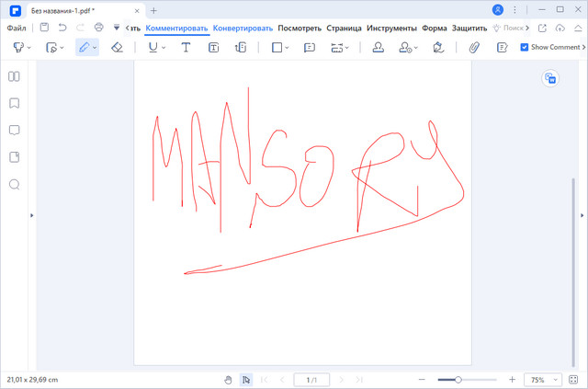Toggle the Show Comment checkbox
Screen dimensions: 588x389
[525, 47]
